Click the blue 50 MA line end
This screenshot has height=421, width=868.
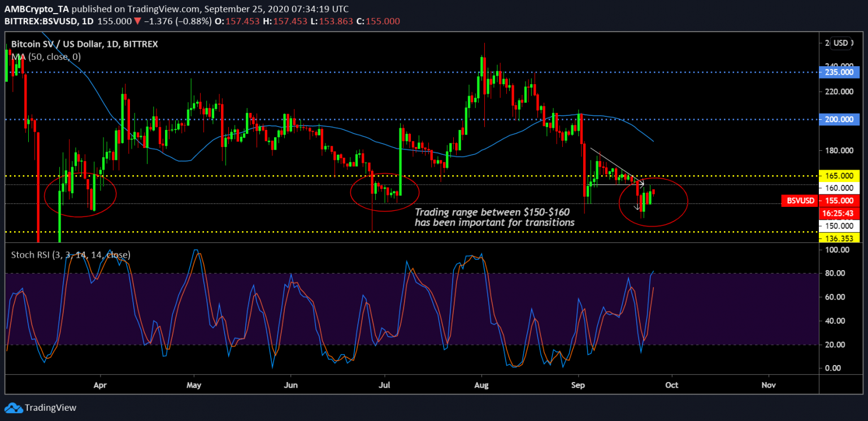(x=653, y=141)
